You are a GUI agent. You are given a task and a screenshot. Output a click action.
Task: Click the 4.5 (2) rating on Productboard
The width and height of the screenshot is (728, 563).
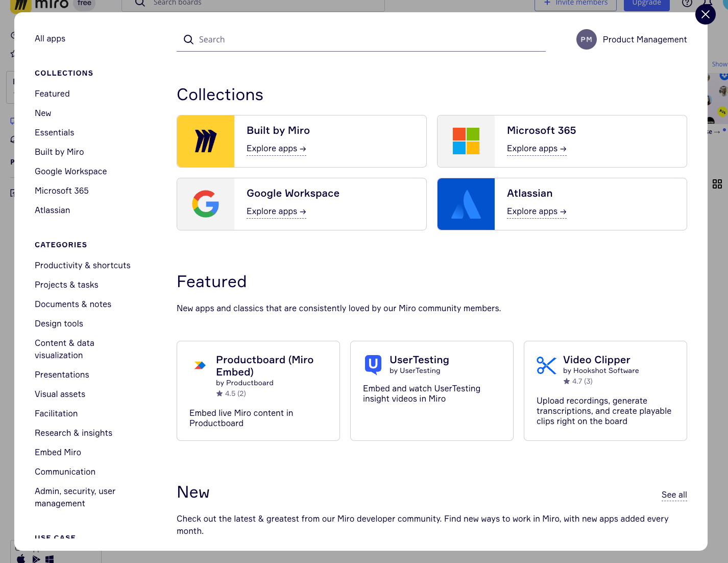point(231,393)
